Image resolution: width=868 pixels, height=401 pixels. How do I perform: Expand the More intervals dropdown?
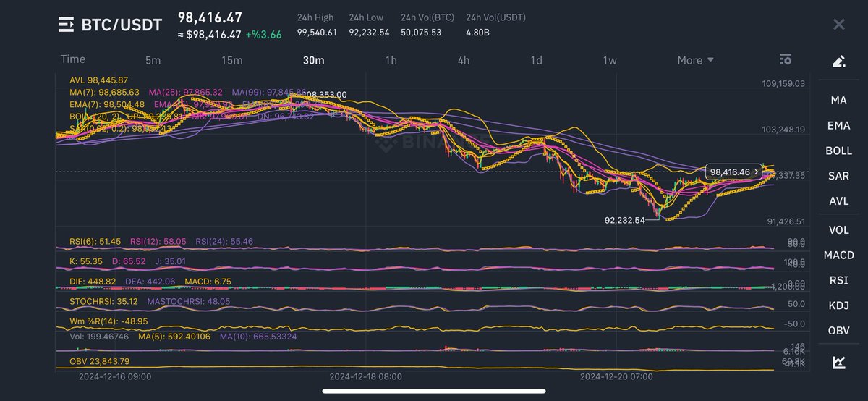695,60
